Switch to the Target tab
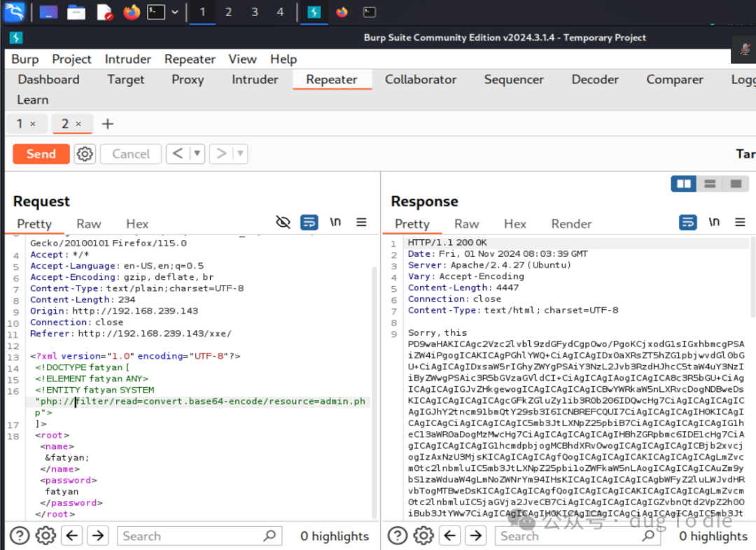The height and width of the screenshot is (550, 756). (125, 80)
